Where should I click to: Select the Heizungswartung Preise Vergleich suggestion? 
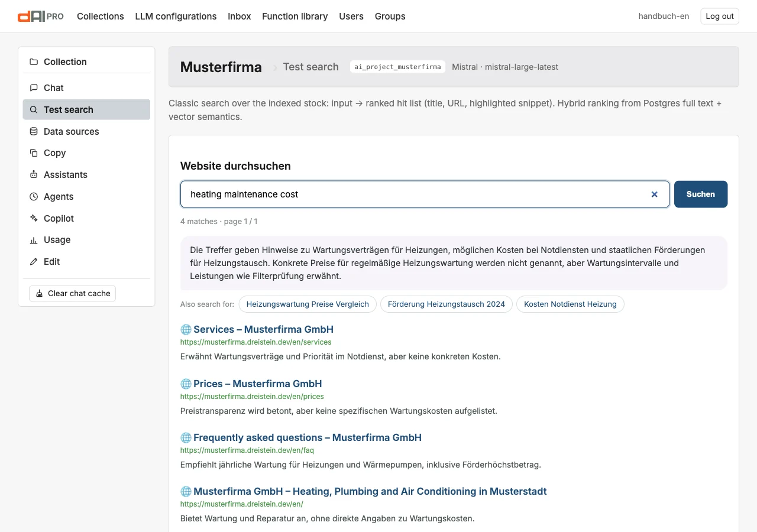pyautogui.click(x=308, y=304)
